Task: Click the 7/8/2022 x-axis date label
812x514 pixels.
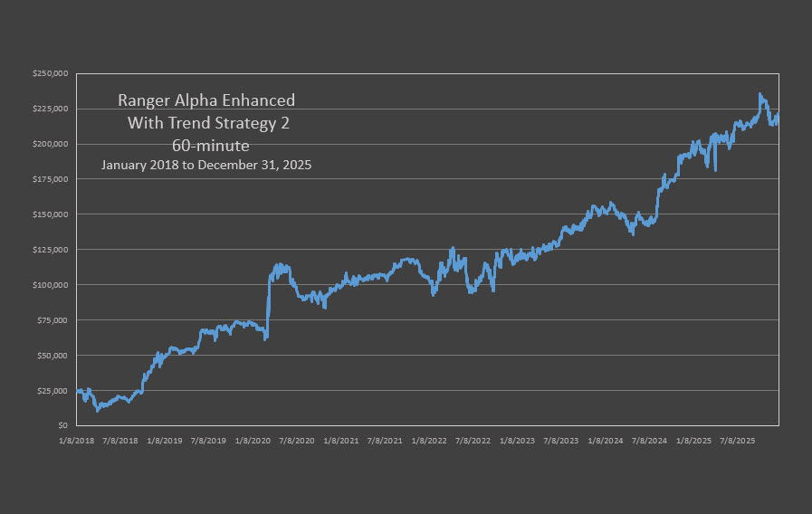Action: click(x=473, y=441)
